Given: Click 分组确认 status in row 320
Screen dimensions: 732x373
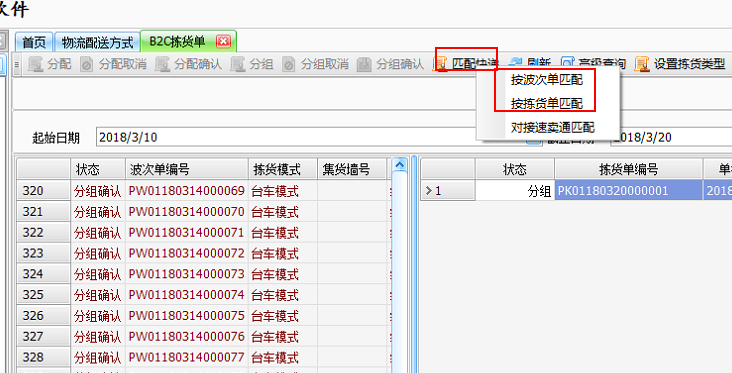Looking at the screenshot, I should click(97, 191).
